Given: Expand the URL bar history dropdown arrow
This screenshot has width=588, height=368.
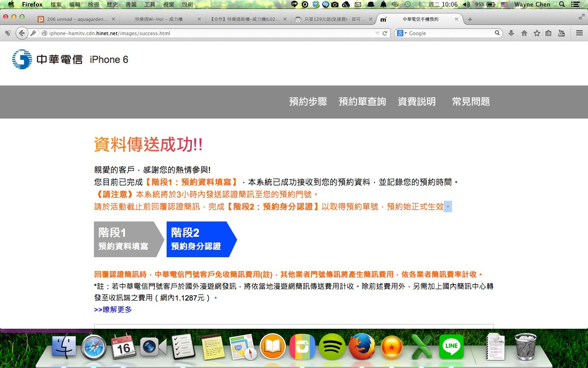Looking at the screenshot, I should (x=377, y=33).
